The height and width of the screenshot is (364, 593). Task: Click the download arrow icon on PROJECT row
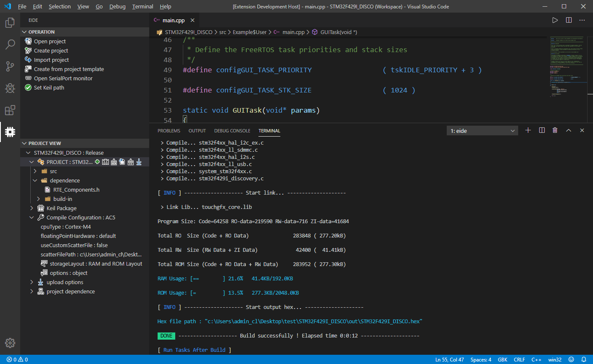(x=139, y=162)
